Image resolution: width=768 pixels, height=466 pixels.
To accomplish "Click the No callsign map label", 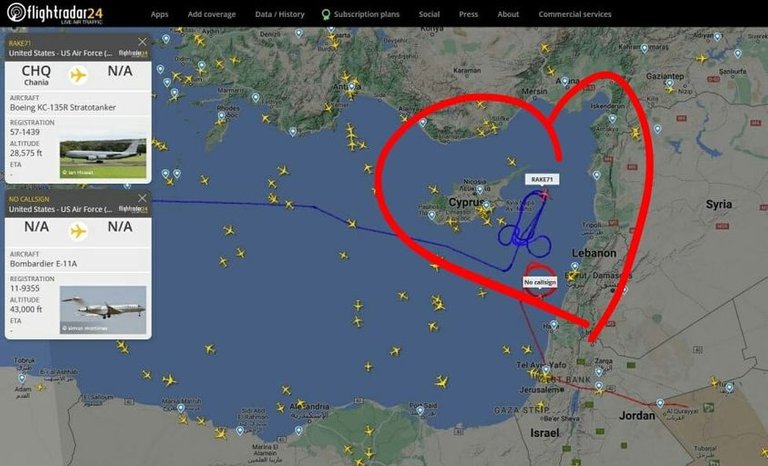I will click(540, 282).
